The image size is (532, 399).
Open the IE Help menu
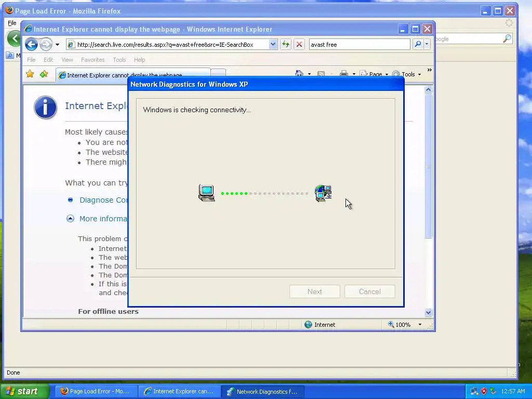tap(139, 60)
